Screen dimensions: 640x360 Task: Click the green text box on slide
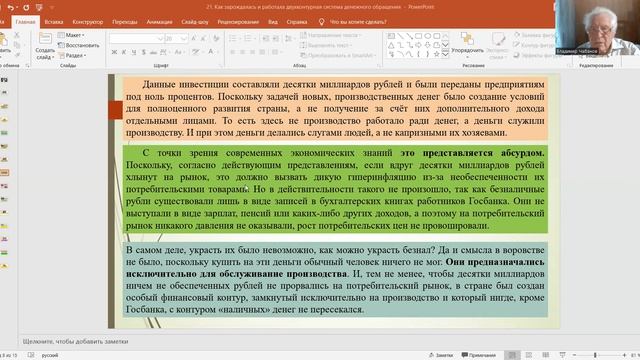(335, 189)
